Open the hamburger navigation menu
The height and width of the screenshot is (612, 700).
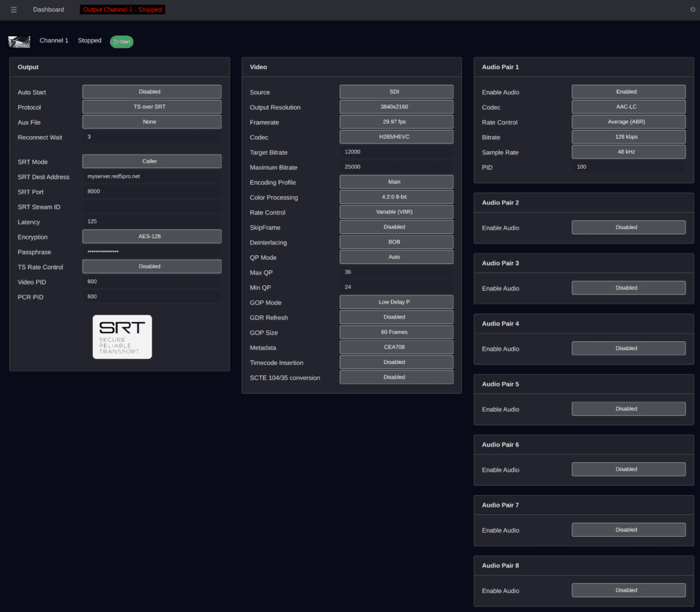click(14, 9)
